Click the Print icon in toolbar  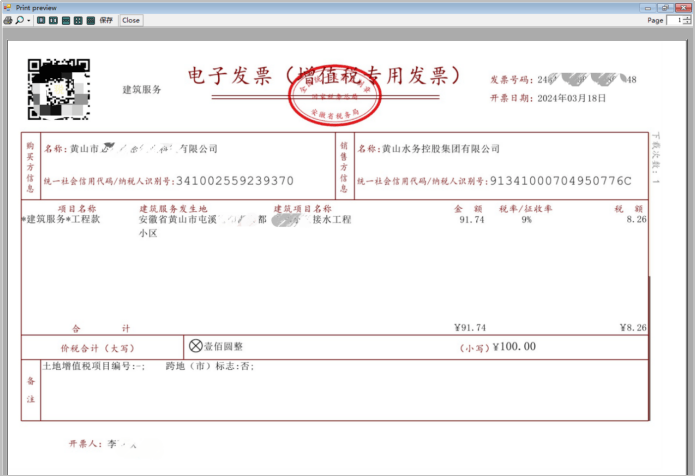coord(8,20)
